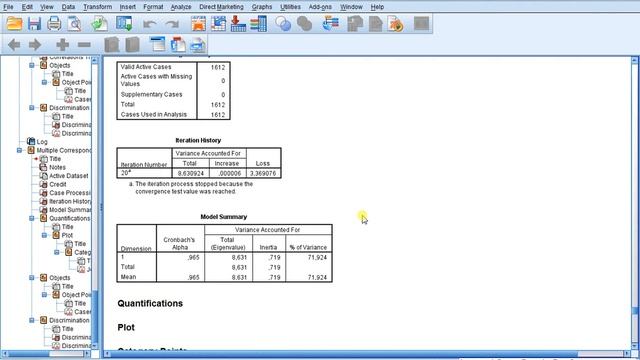Click the Demote right arrow icon
The width and height of the screenshot is (640, 360).
[x=35, y=44]
